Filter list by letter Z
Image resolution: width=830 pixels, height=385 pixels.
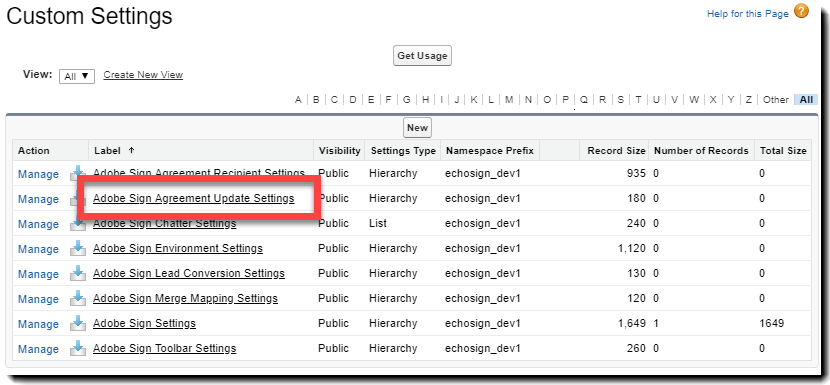[x=748, y=100]
